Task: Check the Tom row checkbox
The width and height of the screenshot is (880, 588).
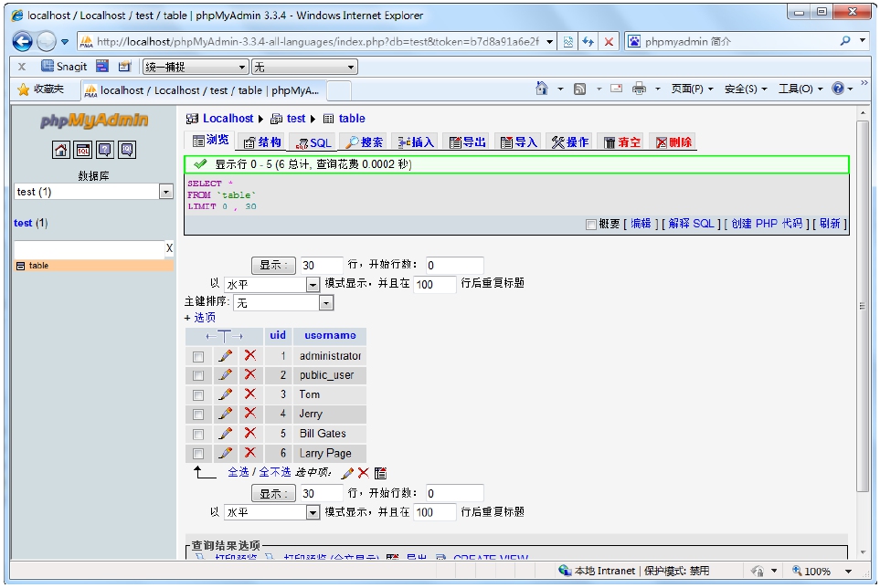Action: (198, 395)
